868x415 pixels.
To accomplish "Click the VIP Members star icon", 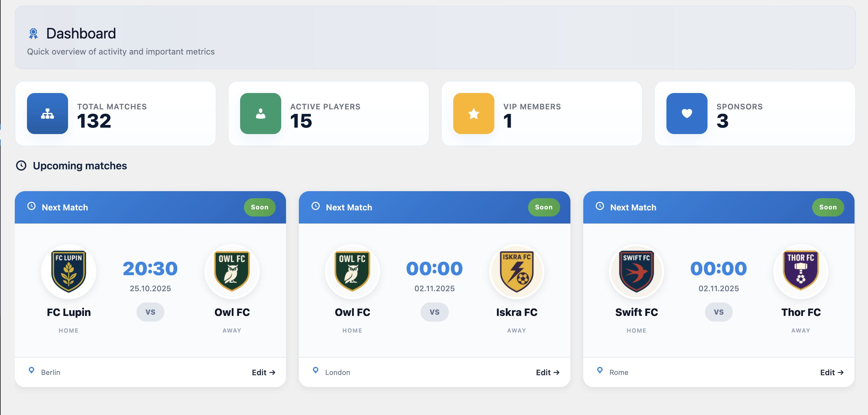I will click(473, 114).
